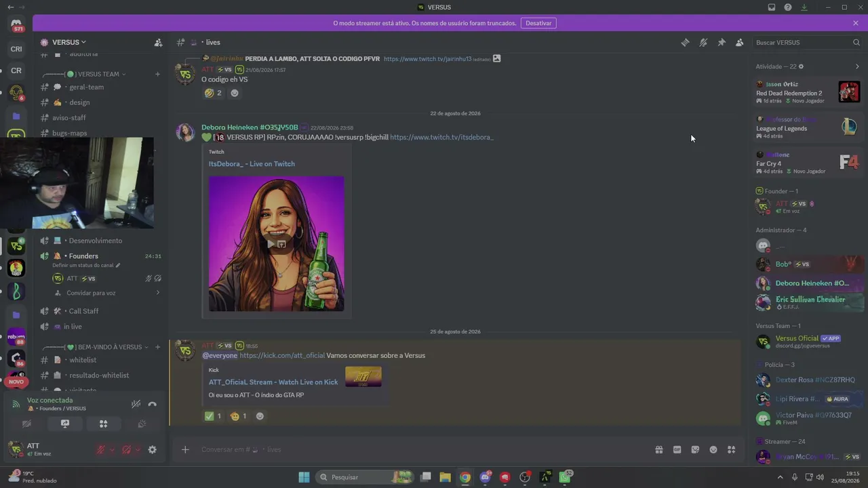Toggle deafen headphones in user panel
Image resolution: width=868 pixels, height=488 pixels.
[x=126, y=449]
